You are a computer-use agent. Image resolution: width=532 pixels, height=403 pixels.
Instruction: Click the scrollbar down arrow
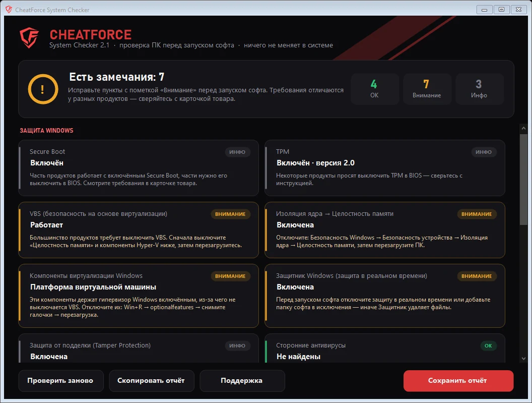523,359
